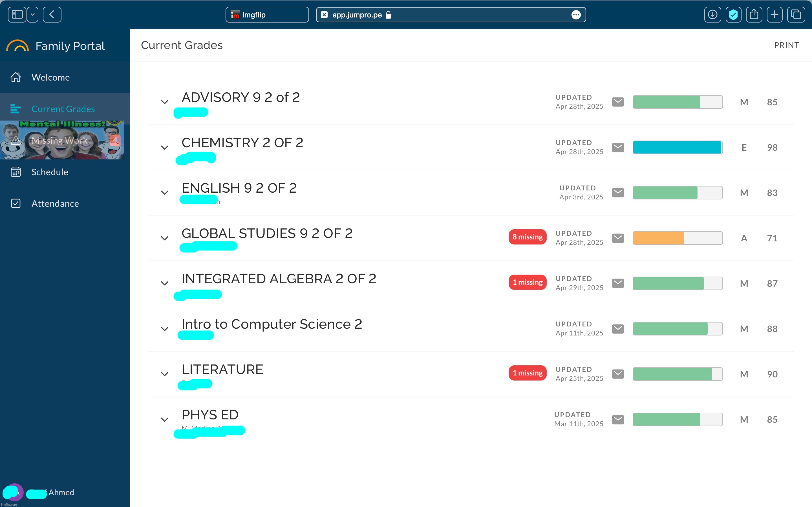Expand the ADVISORY 9 2 of 2 course
This screenshot has width=812, height=507.
(164, 102)
